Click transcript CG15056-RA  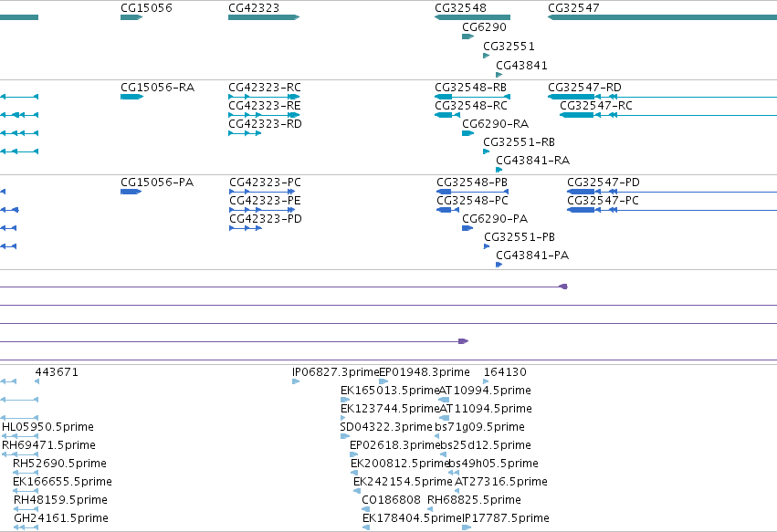coord(157,88)
